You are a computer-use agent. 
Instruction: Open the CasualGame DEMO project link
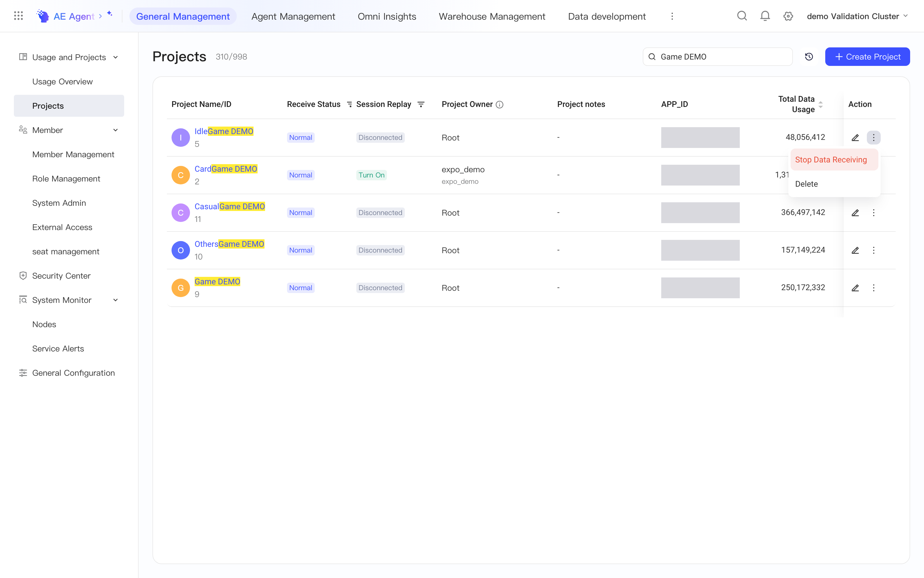pyautogui.click(x=230, y=206)
